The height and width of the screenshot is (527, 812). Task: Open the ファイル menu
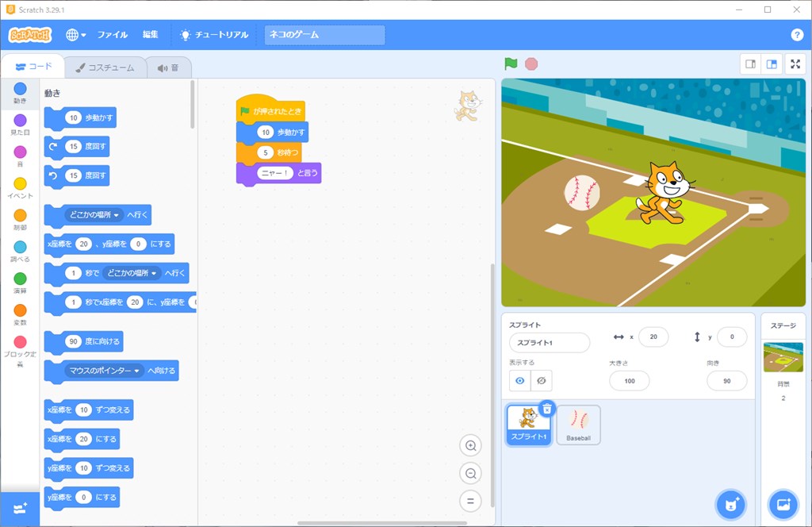pos(113,35)
